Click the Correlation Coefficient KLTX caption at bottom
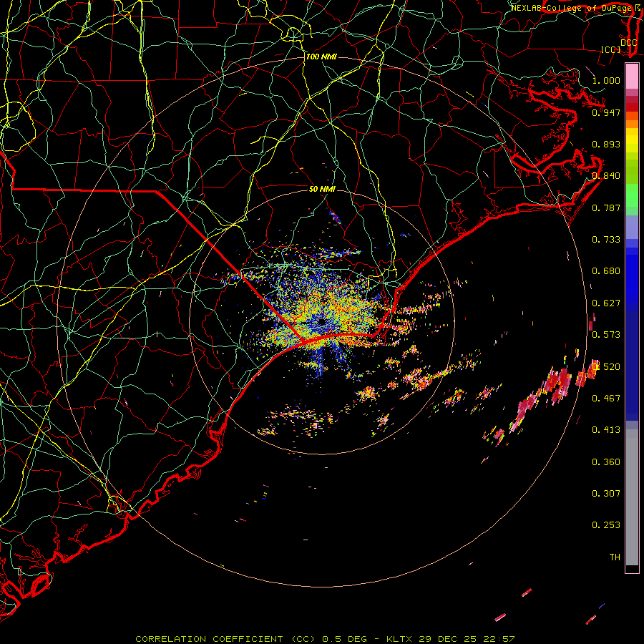 tap(325, 639)
